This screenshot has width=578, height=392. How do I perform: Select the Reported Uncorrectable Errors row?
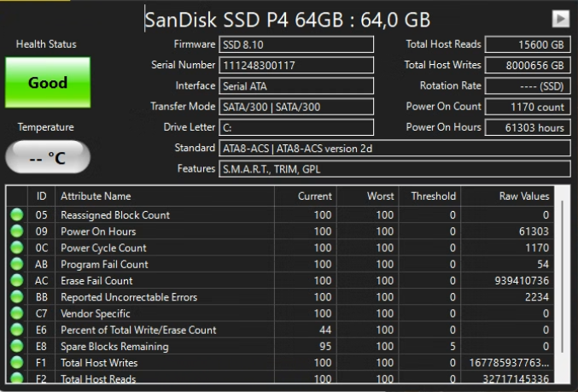(280, 297)
